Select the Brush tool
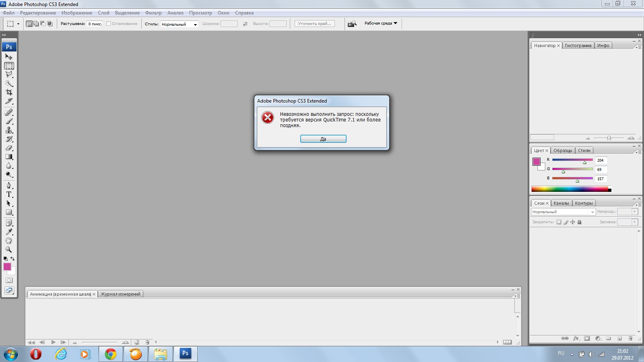Screen dimensions: 644x362 [9, 121]
